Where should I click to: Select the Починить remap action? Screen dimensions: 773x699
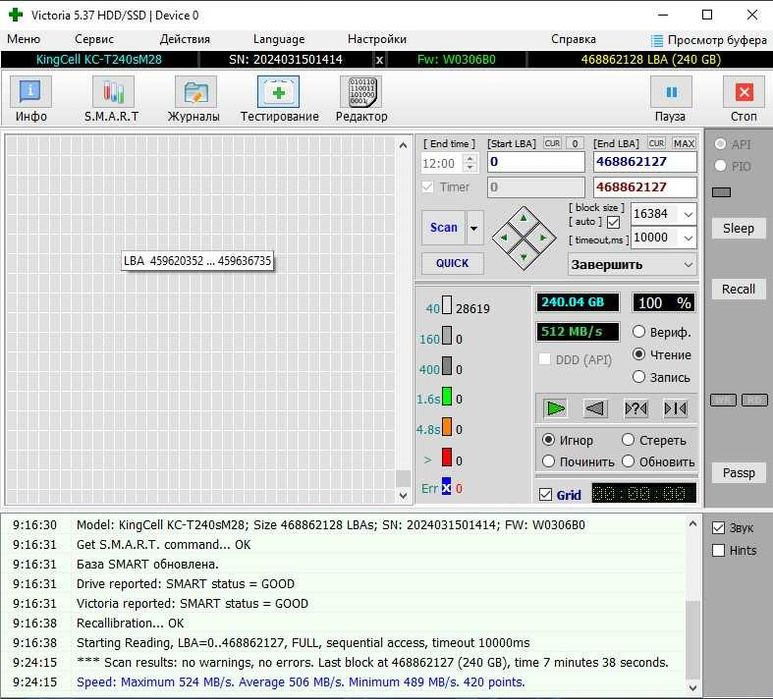click(x=548, y=461)
